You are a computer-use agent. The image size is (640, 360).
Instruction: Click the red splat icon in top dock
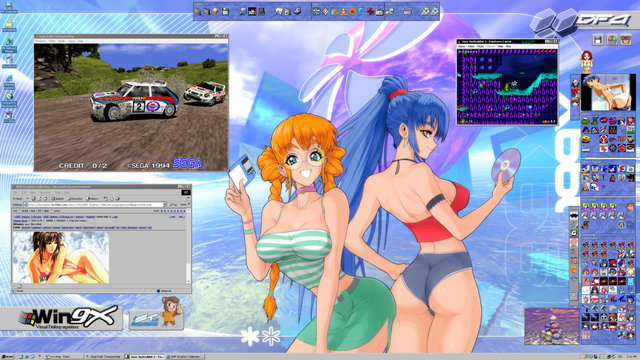(x=370, y=11)
